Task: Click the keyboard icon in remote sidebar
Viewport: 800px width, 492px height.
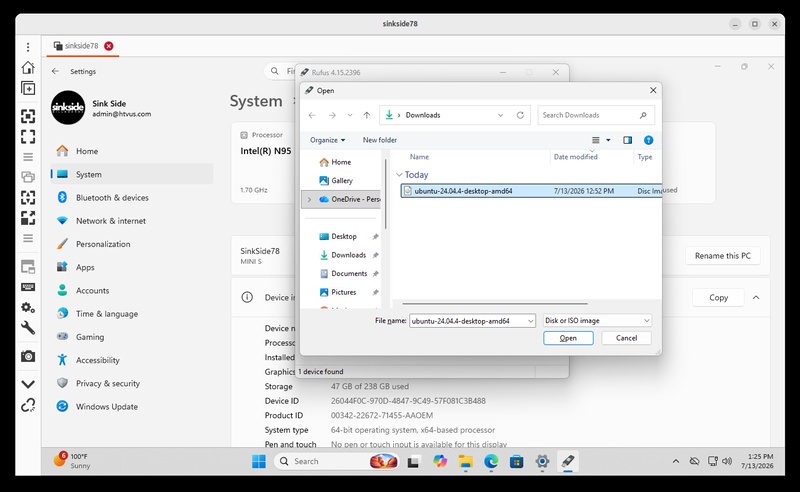Action: click(x=28, y=287)
